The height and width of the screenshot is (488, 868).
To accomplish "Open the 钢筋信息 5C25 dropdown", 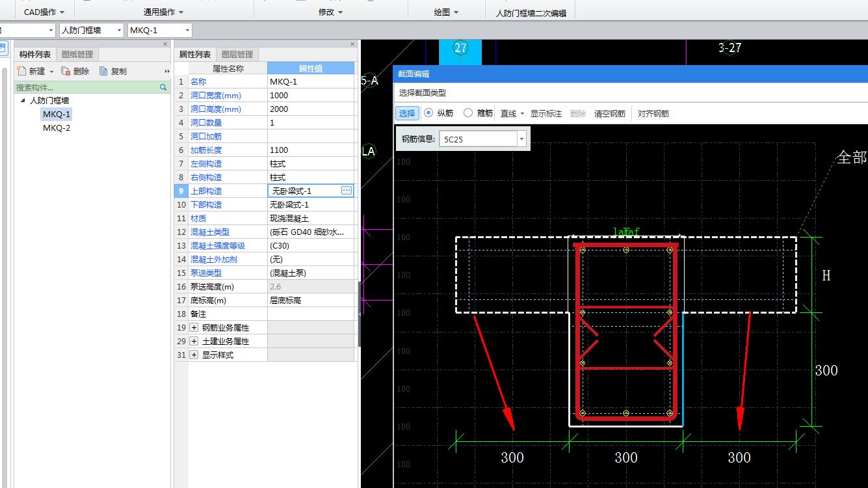I will [521, 139].
